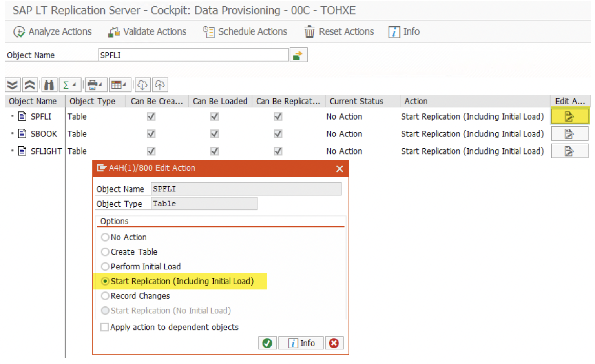Expand the SBOOK tree node bullet
Image resolution: width=595 pixels, height=364 pixels.
12,133
